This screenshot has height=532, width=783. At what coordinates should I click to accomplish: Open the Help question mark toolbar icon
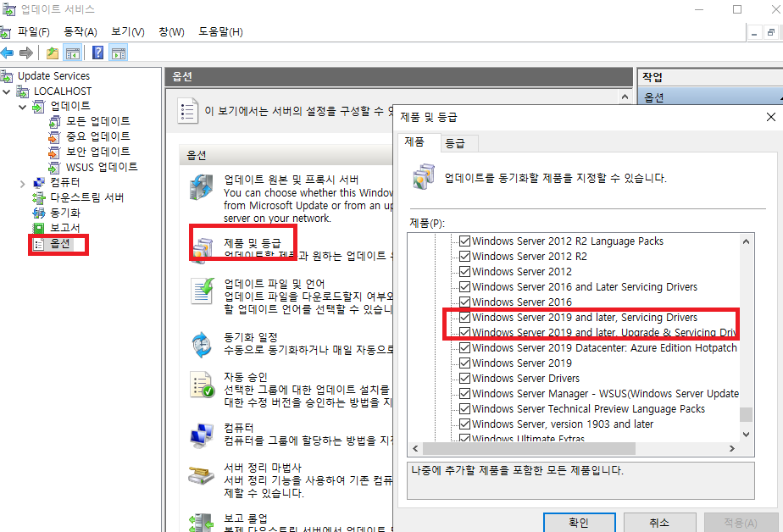point(98,53)
